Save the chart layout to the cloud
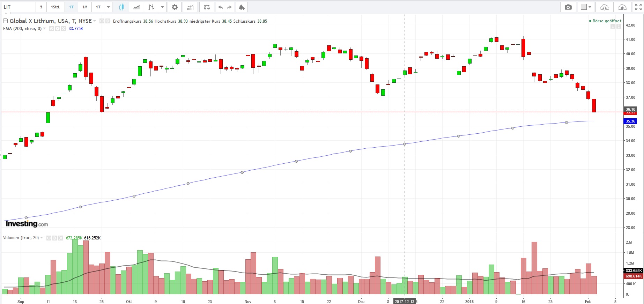 tap(622, 7)
